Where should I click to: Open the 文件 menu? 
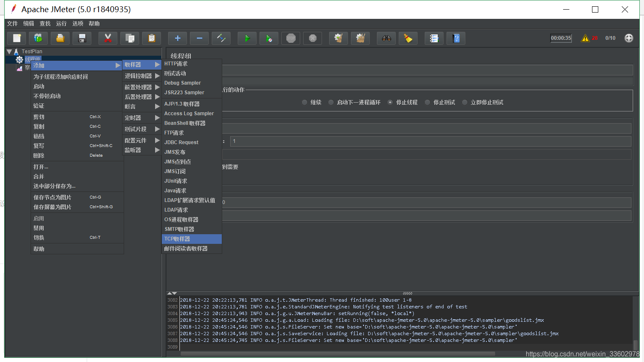(x=13, y=23)
